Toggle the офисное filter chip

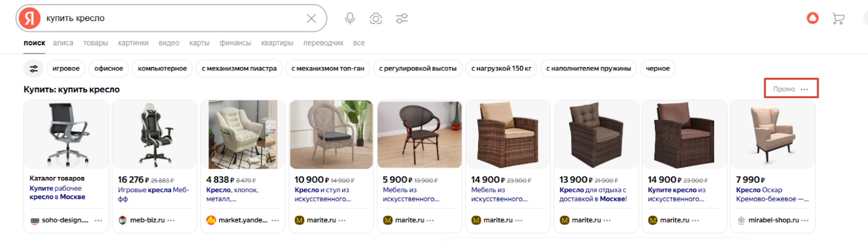click(x=108, y=69)
